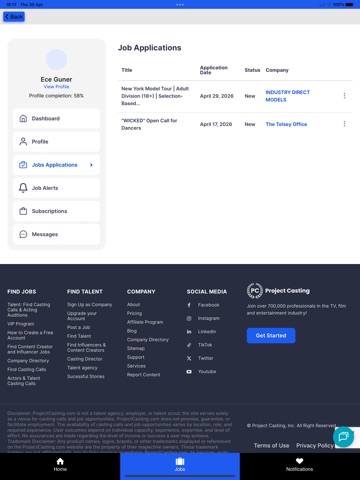
Task: Click the Youtube icon in footer
Action: tap(189, 372)
